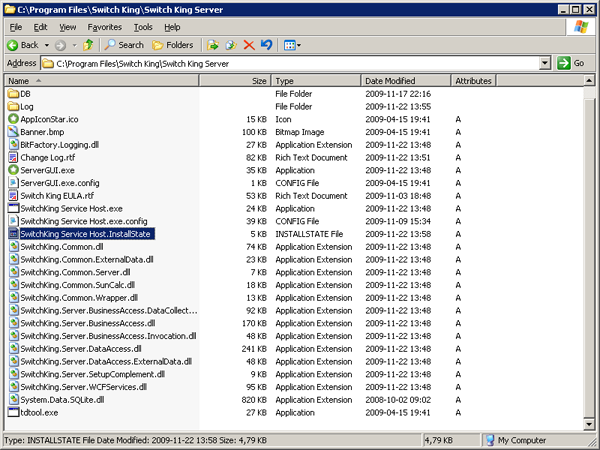Open the Back history dropdown arrow
Screen dimensions: 600x450
tap(47, 45)
